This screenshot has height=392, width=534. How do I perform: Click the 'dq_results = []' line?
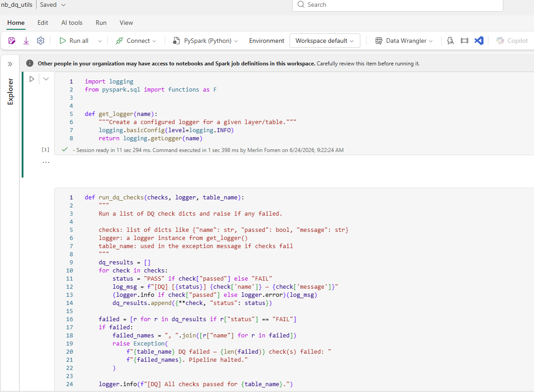point(124,263)
